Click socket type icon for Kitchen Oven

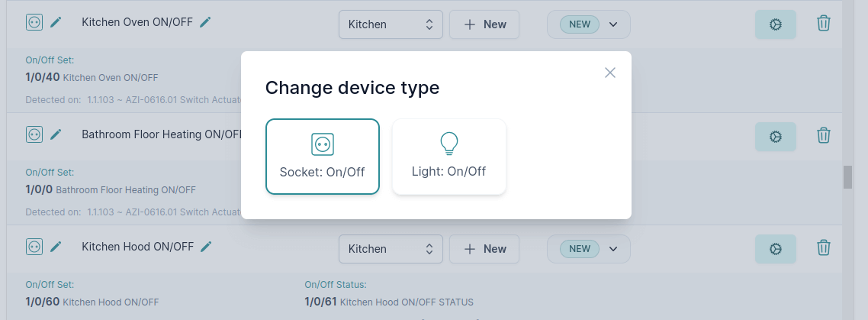pos(34,23)
